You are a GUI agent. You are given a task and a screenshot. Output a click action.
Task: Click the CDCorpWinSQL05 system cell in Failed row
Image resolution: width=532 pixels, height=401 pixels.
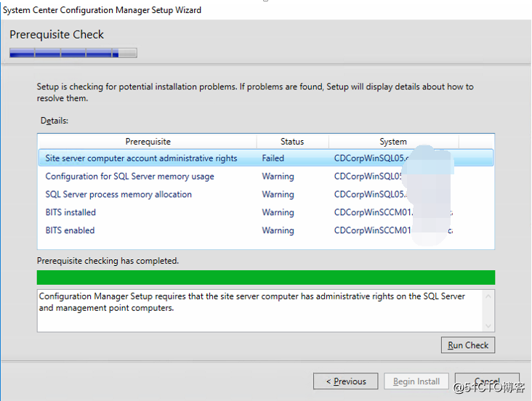click(x=371, y=158)
